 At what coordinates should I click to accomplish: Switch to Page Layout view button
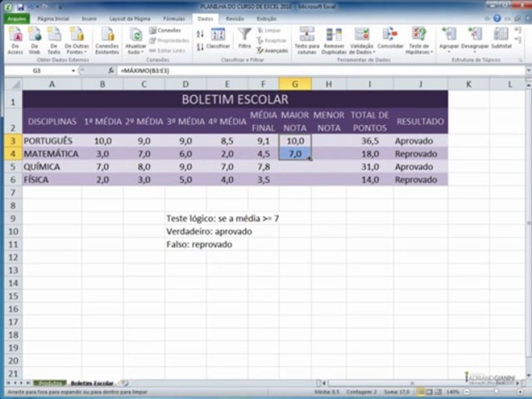429,392
